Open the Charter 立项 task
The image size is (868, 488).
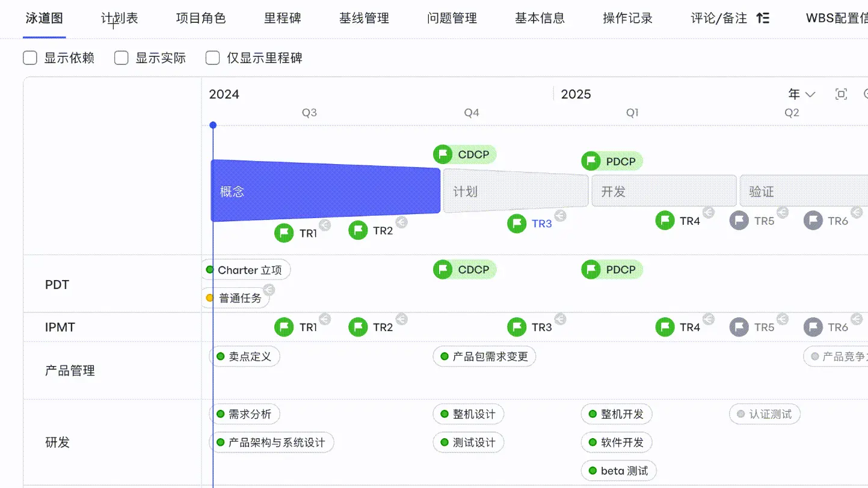click(246, 270)
